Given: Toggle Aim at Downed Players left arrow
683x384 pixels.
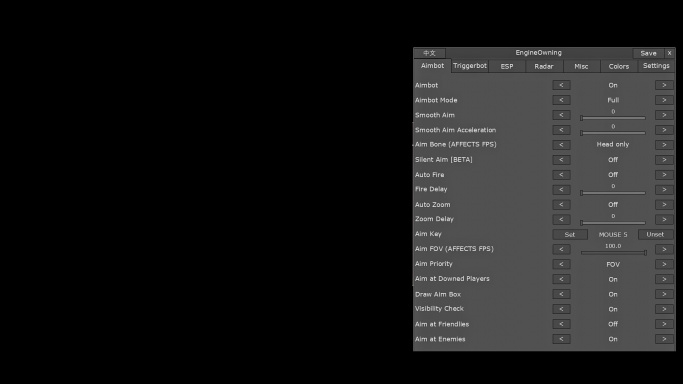Looking at the screenshot, I should click(x=561, y=279).
